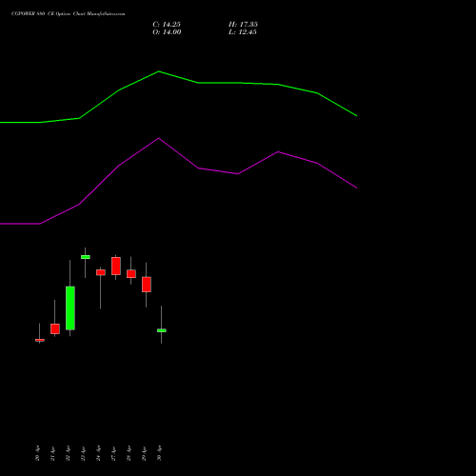Click the '20 Apr' date axis label

click(x=37, y=453)
